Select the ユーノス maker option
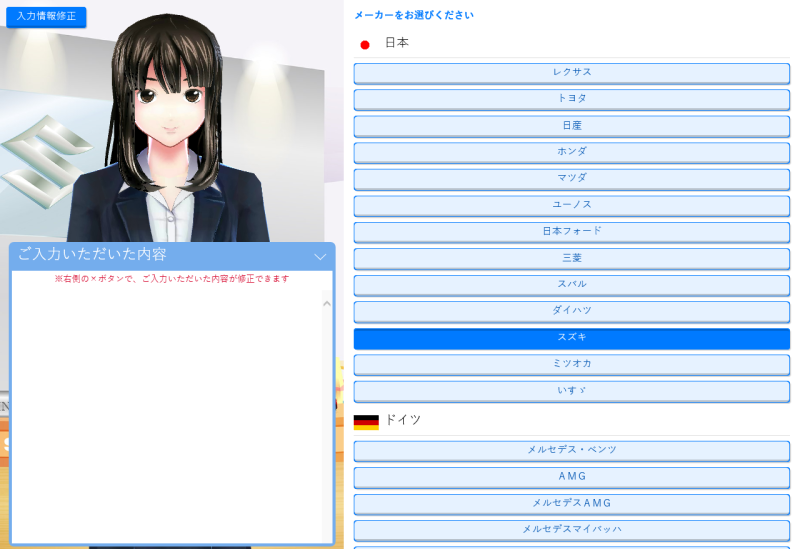Viewport: 800px width, 549px height. click(x=571, y=206)
